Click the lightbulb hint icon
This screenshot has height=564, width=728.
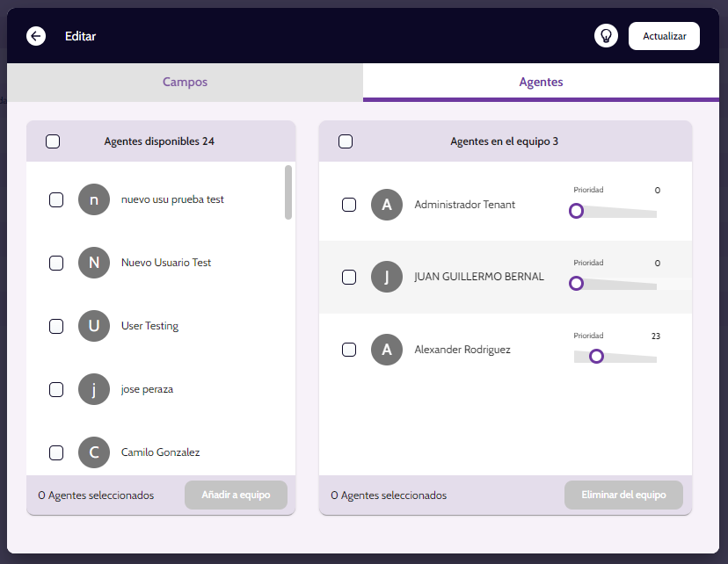coord(606,36)
